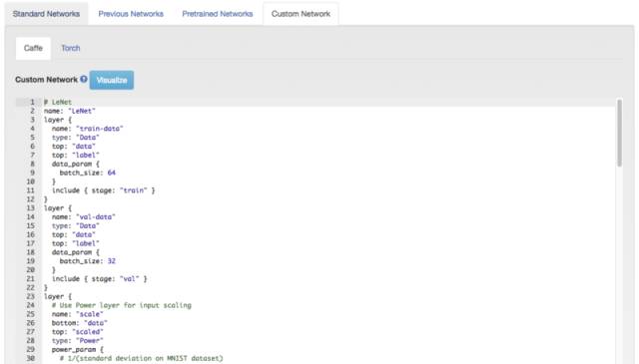This screenshot has height=364, width=639.
Task: Select the Pretrained Networks tab
Action: (x=218, y=14)
